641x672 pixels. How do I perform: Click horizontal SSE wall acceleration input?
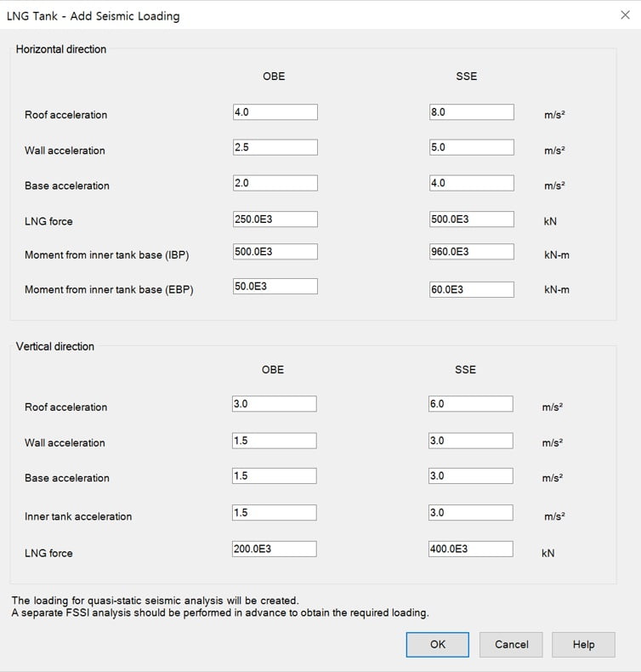pos(472,148)
